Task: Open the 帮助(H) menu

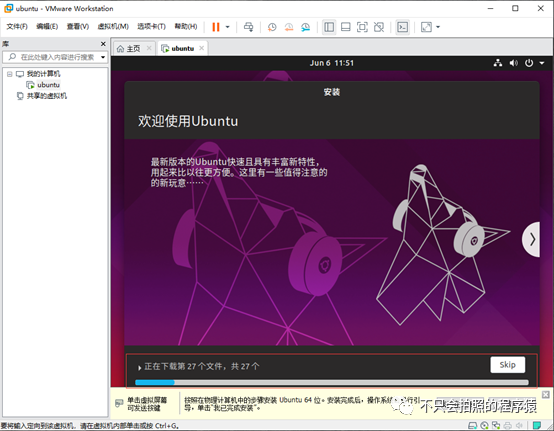Action: [186, 26]
